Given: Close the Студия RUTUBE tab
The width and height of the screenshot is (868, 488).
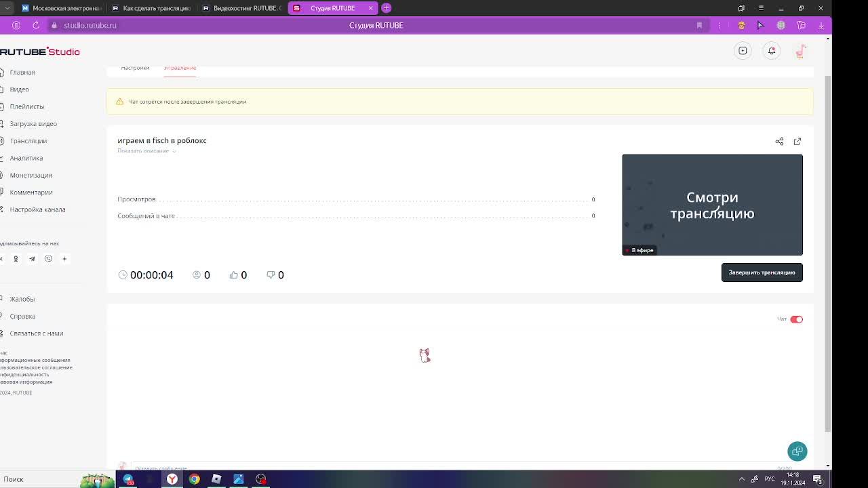Looking at the screenshot, I should [x=370, y=8].
